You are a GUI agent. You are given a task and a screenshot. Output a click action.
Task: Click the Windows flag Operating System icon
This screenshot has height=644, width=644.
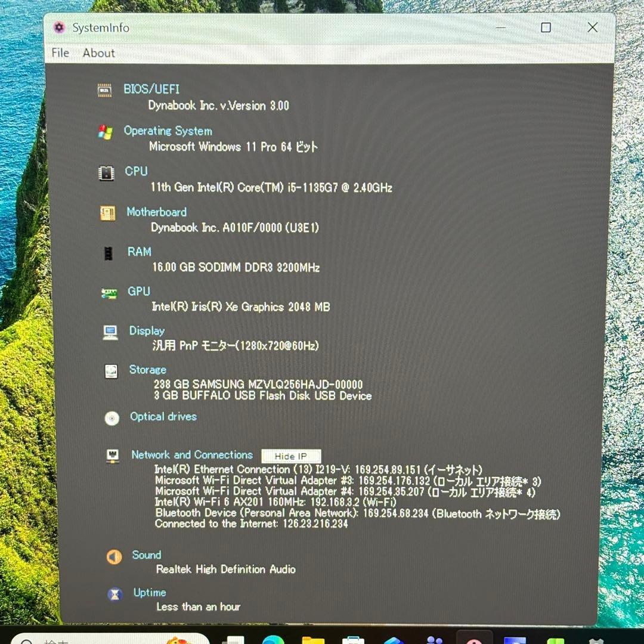(106, 132)
